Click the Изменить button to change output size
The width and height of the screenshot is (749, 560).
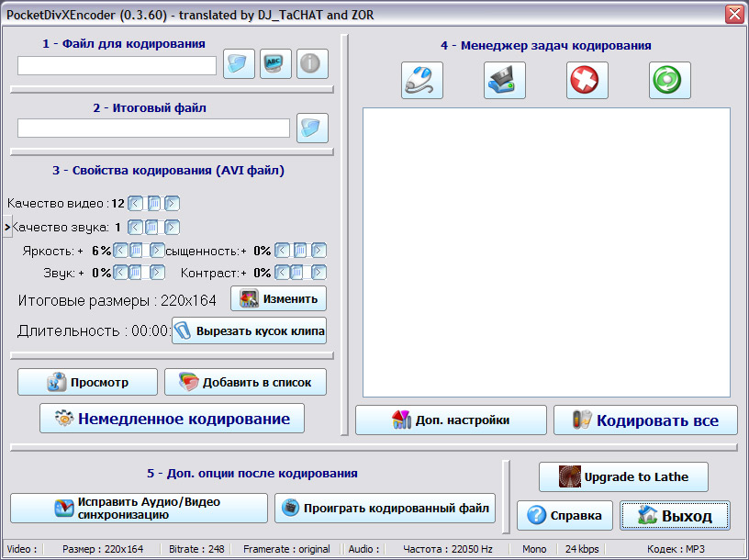(x=278, y=298)
